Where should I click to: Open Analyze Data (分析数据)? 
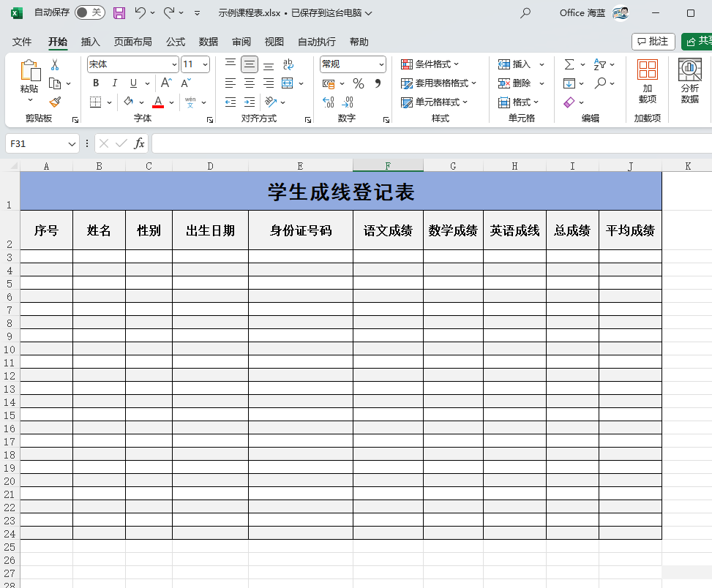click(x=690, y=82)
